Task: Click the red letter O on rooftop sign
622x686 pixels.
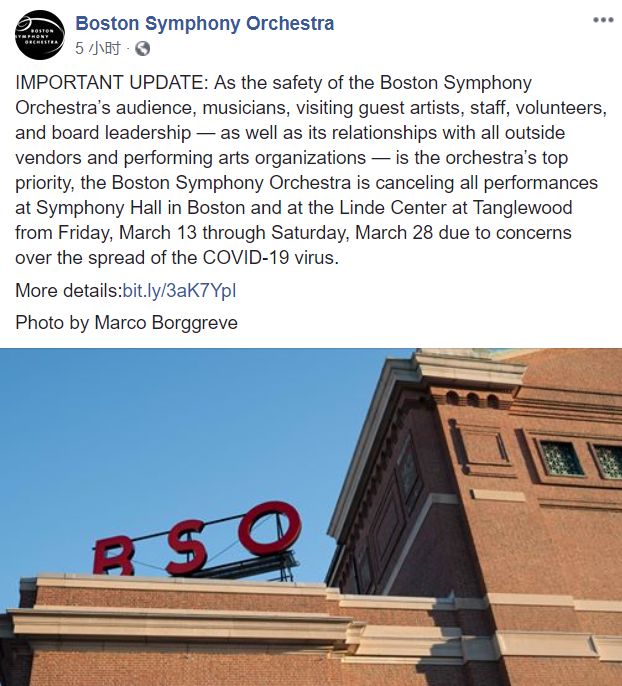Action: 270,528
